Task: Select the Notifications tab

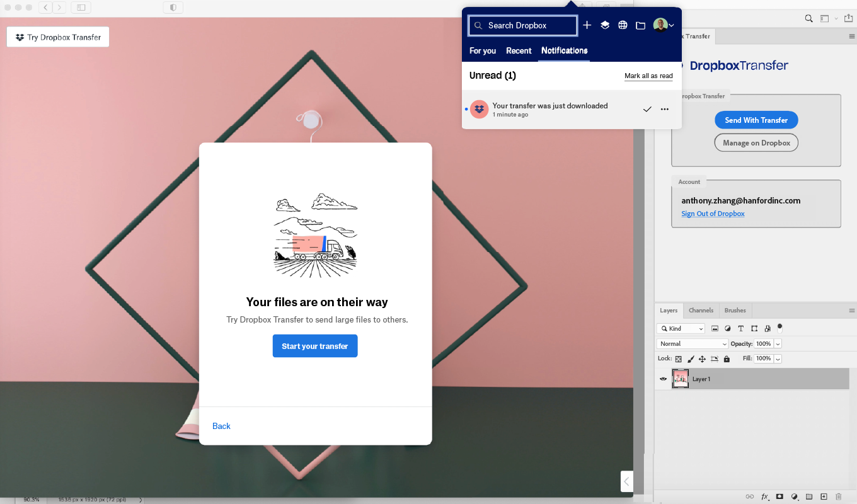Action: pyautogui.click(x=565, y=50)
